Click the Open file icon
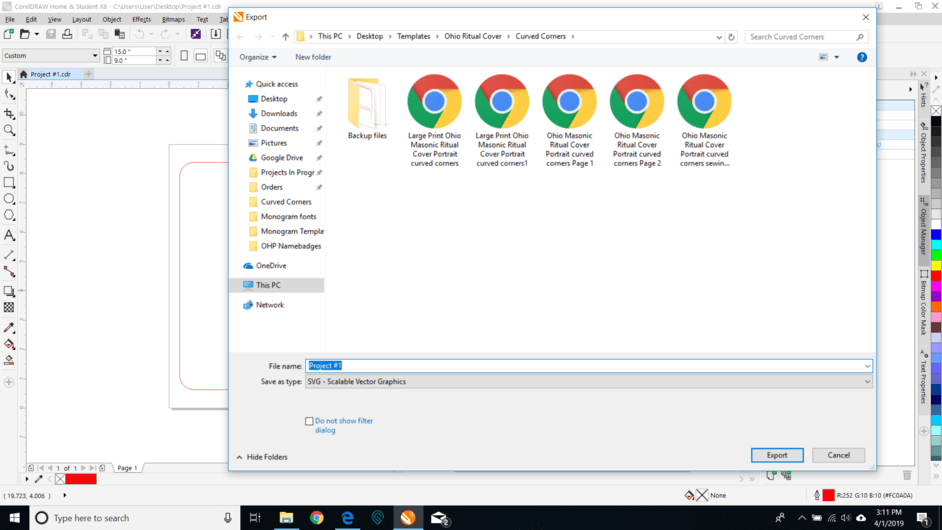The height and width of the screenshot is (530, 942). (x=25, y=34)
